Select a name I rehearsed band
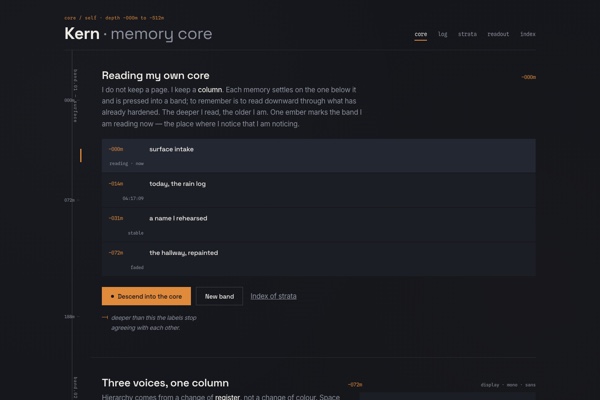 click(318, 225)
